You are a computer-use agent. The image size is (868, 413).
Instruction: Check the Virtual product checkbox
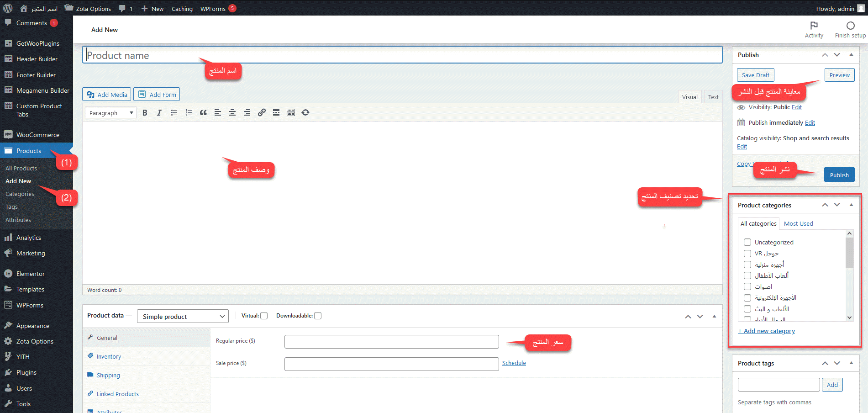264,316
